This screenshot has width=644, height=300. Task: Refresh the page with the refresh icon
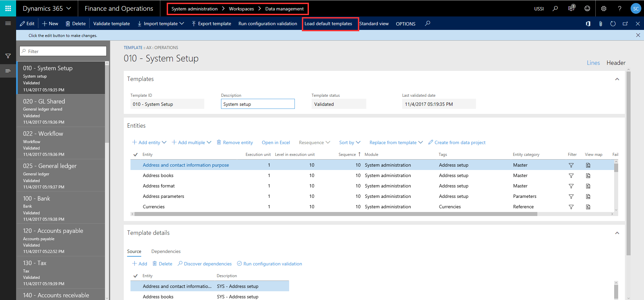click(613, 24)
